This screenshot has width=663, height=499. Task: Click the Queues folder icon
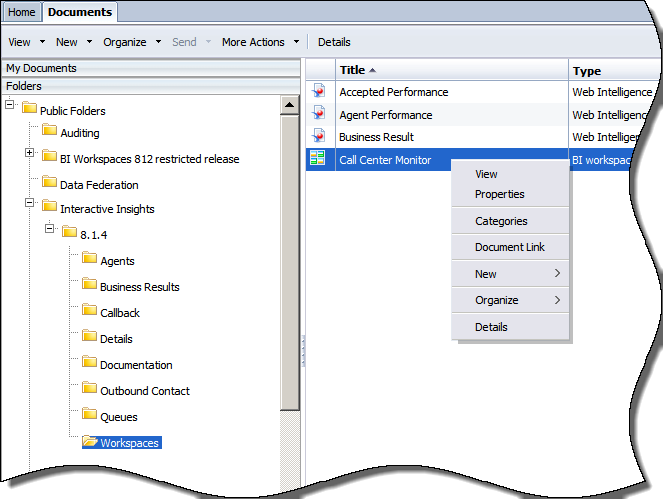coord(89,413)
